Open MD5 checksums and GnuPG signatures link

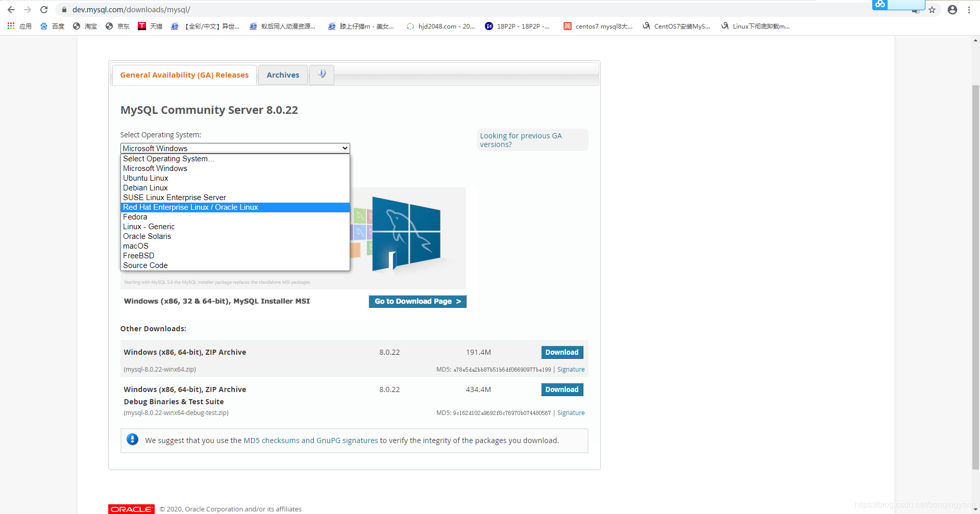pyautogui.click(x=311, y=440)
